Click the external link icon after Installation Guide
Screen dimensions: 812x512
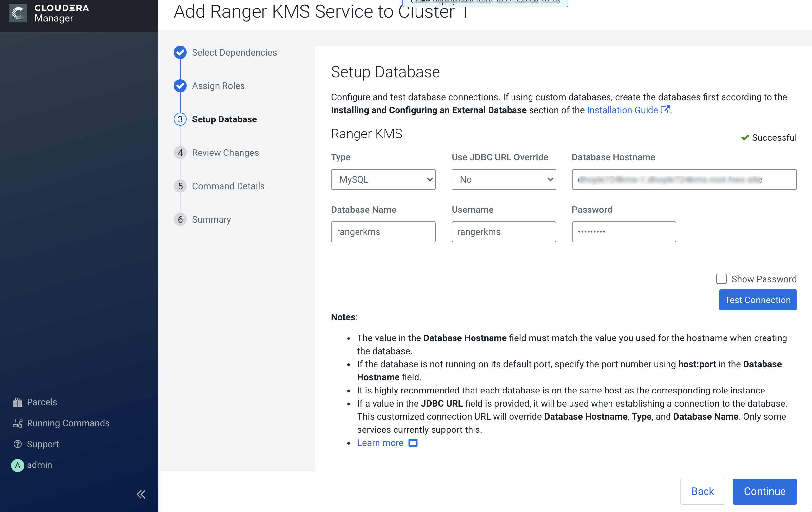pyautogui.click(x=665, y=109)
